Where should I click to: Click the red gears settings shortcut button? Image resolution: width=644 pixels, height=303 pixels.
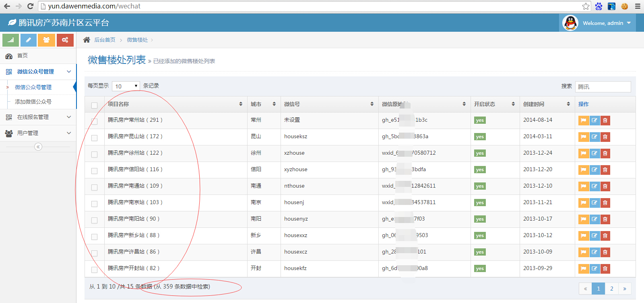[x=65, y=40]
